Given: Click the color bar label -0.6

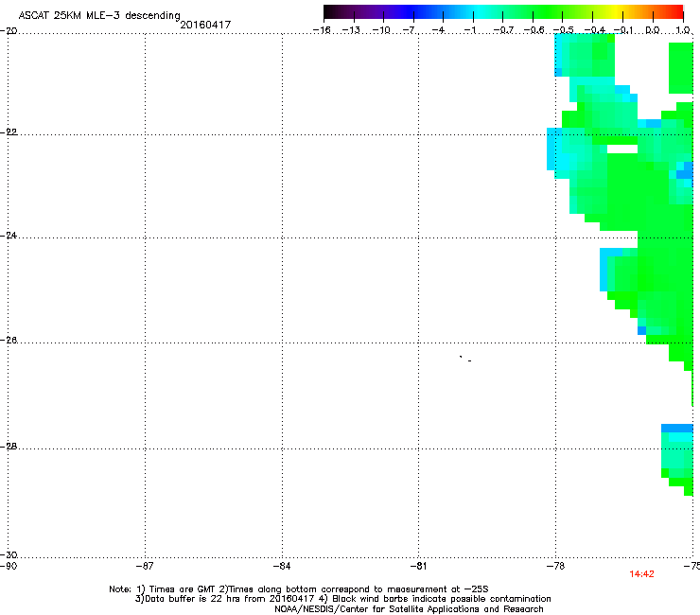Looking at the screenshot, I should (x=534, y=30).
